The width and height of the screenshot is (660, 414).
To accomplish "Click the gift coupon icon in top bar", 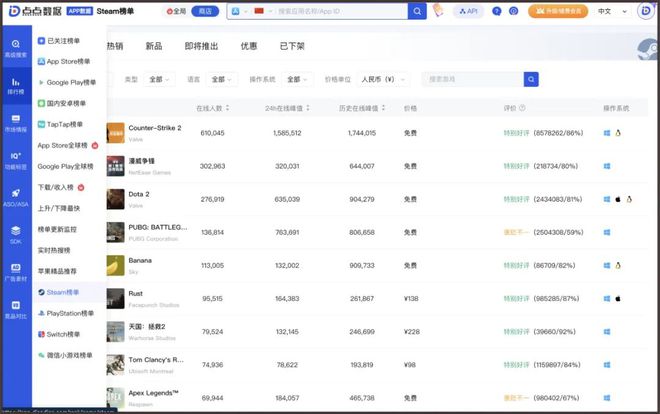I will 438,11.
